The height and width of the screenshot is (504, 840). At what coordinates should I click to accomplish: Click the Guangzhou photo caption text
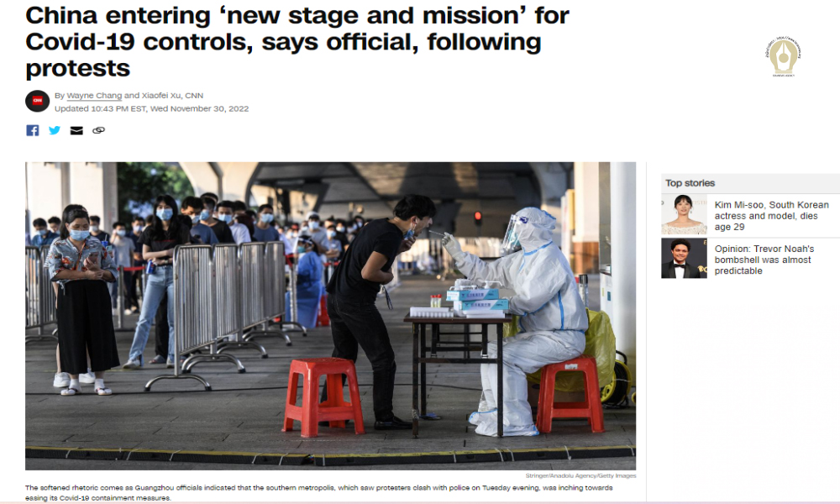(x=318, y=493)
